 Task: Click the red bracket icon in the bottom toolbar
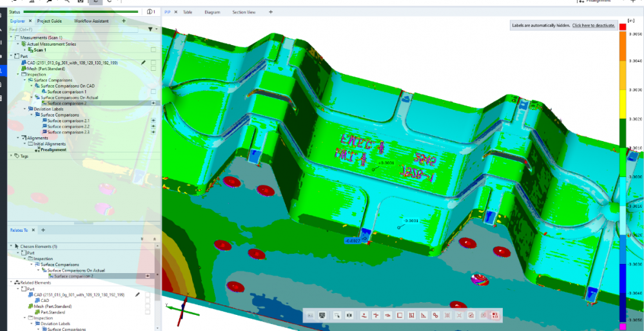tap(411, 316)
